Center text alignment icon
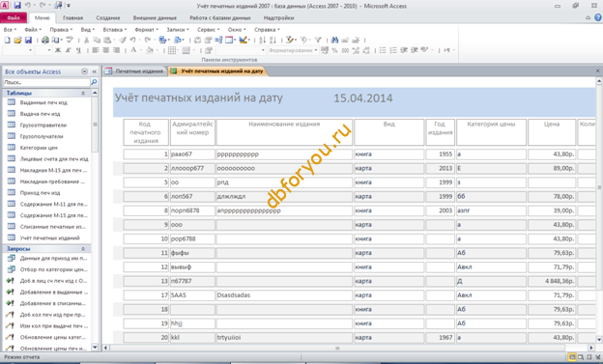This screenshot has height=364, width=603. (x=105, y=50)
